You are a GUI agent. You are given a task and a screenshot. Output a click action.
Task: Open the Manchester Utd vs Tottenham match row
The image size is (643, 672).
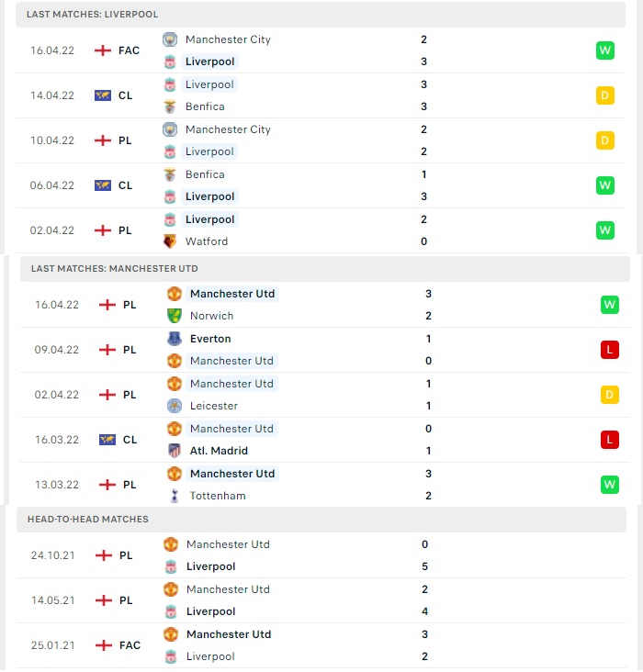click(325, 485)
